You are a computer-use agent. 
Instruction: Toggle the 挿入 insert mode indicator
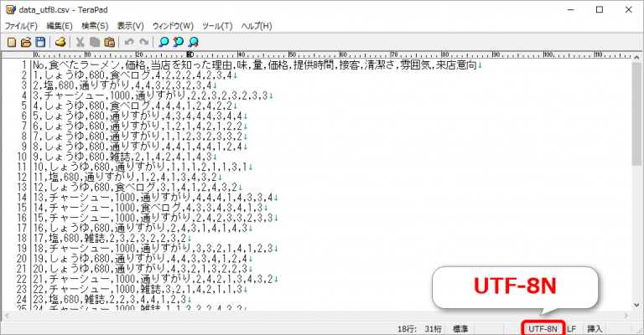(x=595, y=329)
